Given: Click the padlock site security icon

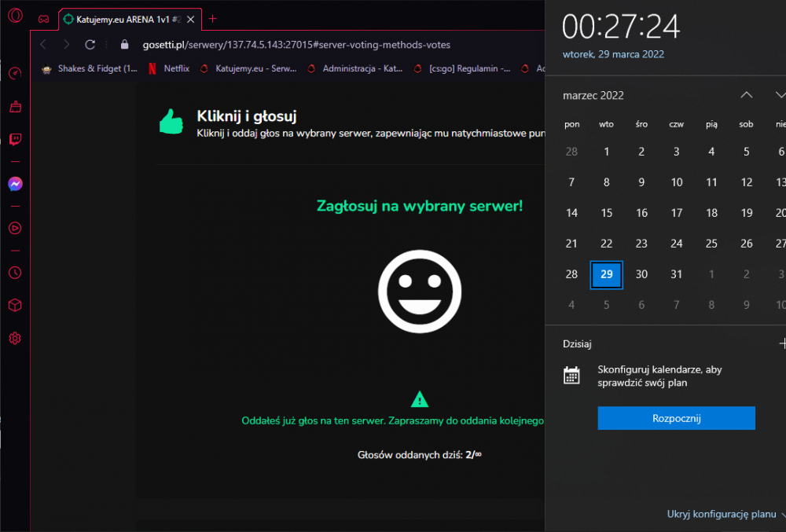Looking at the screenshot, I should (125, 45).
